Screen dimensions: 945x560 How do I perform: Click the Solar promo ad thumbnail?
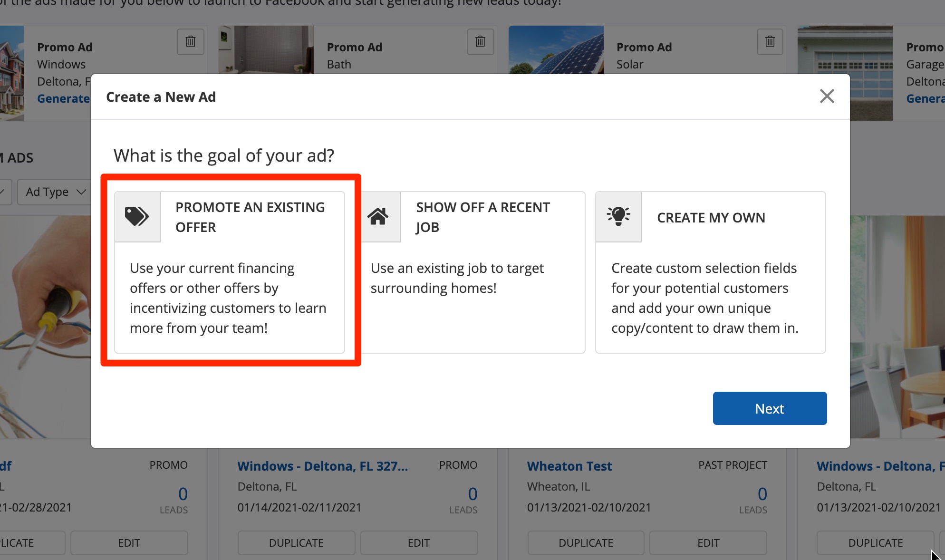pos(556,50)
